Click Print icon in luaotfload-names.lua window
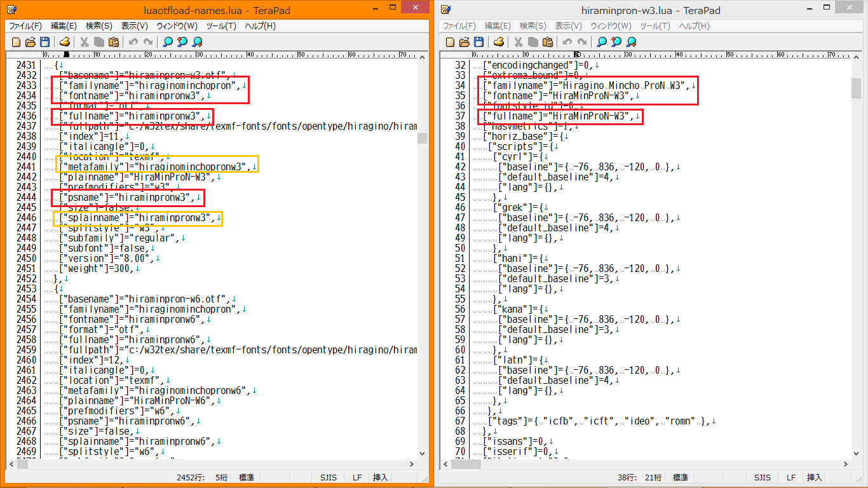 [x=64, y=42]
